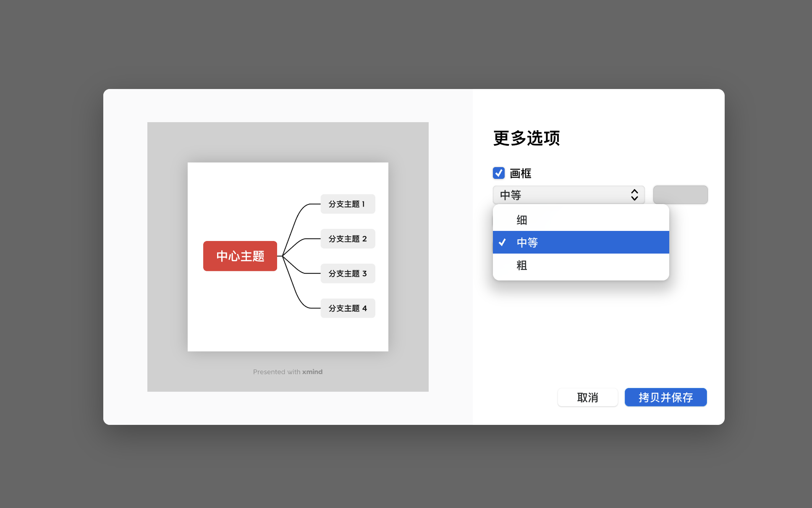The image size is (812, 508).
Task: Click 拷贝并保存 button
Action: [665, 397]
